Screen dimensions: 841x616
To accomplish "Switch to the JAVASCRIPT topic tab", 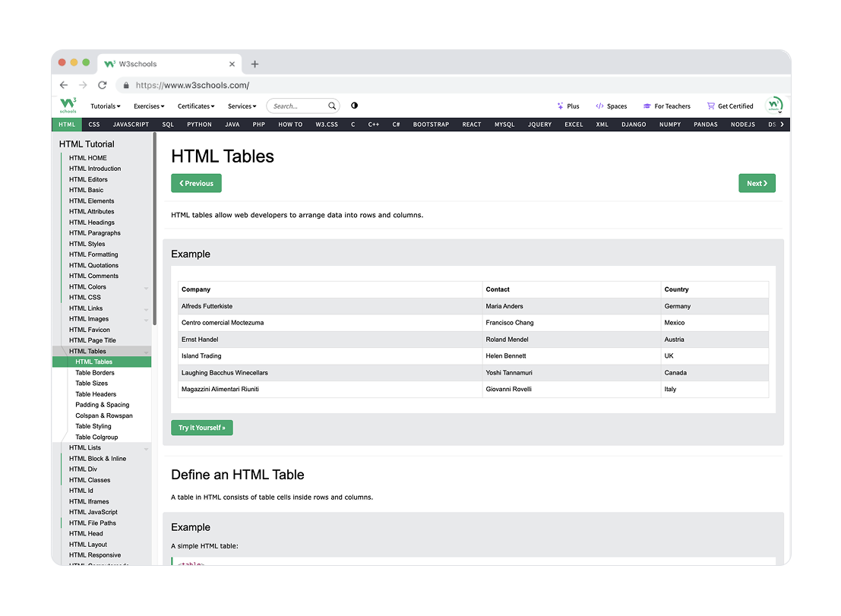I will click(x=131, y=125).
